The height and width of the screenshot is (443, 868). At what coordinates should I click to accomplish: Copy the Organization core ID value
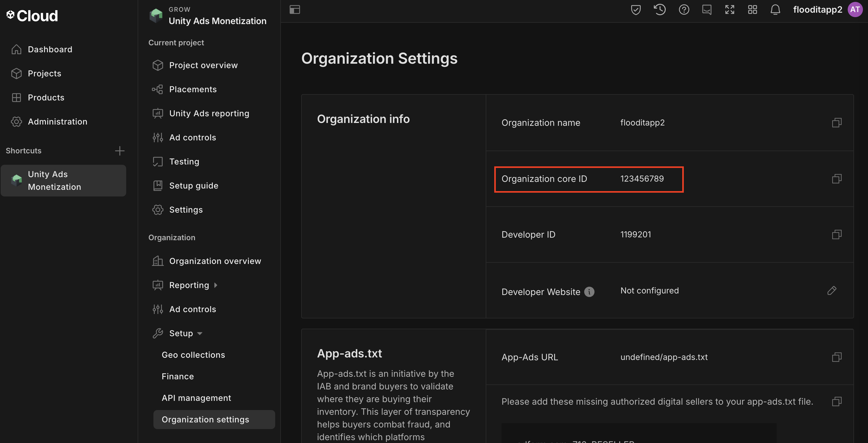[x=836, y=178]
